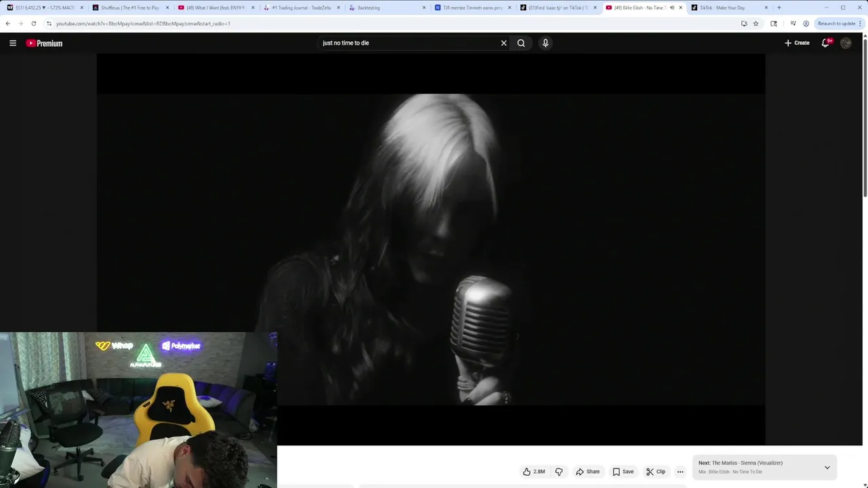868x488 pixels.
Task: Start voice search with the microphone icon
Action: (x=545, y=43)
